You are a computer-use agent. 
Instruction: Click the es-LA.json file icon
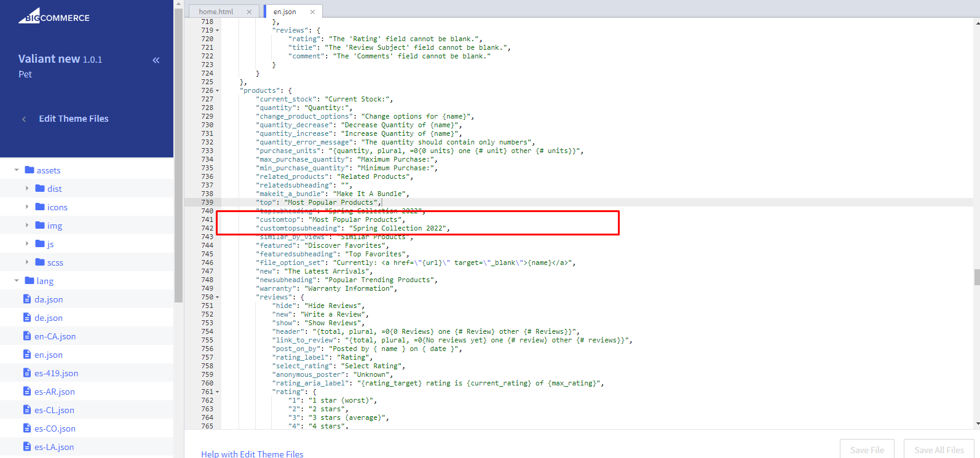[27, 447]
